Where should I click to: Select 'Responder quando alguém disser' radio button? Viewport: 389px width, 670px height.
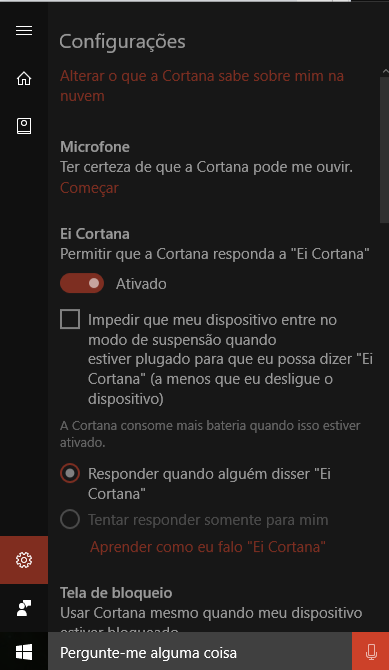[x=70, y=473]
